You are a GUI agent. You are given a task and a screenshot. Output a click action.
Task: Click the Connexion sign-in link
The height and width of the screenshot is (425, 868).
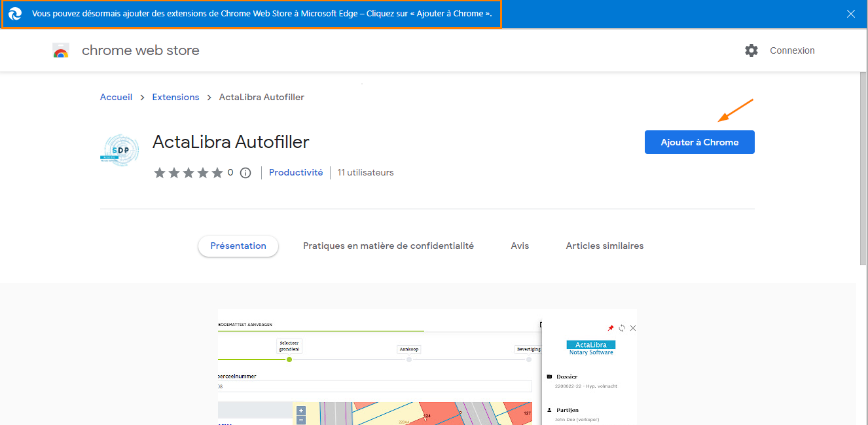(x=792, y=50)
